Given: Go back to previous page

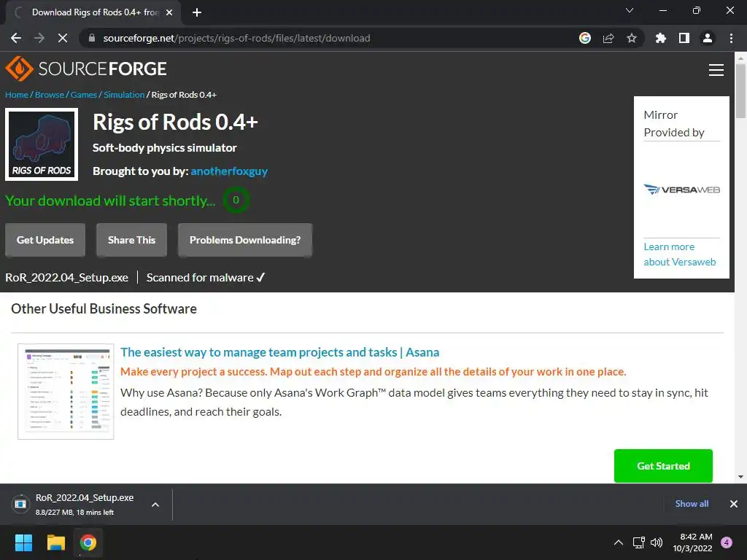Looking at the screenshot, I should click(x=16, y=38).
